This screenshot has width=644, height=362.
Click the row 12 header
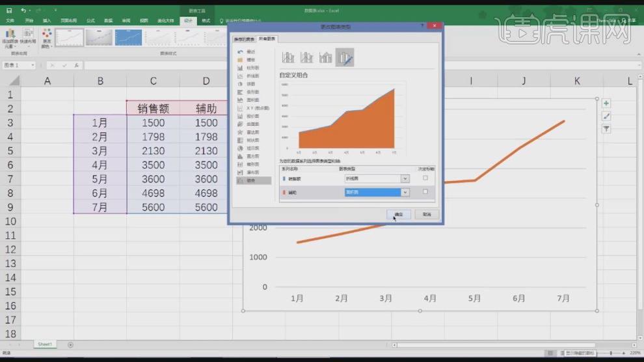pyautogui.click(x=10, y=249)
